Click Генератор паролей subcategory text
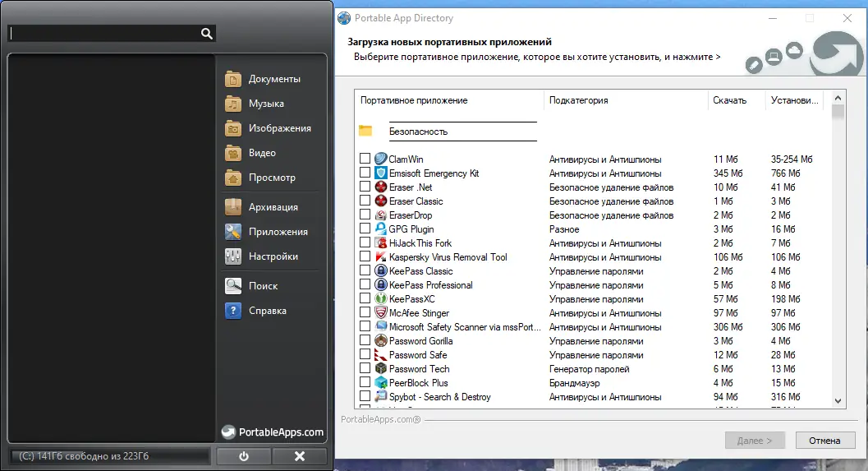This screenshot has height=471, width=868. (x=589, y=369)
